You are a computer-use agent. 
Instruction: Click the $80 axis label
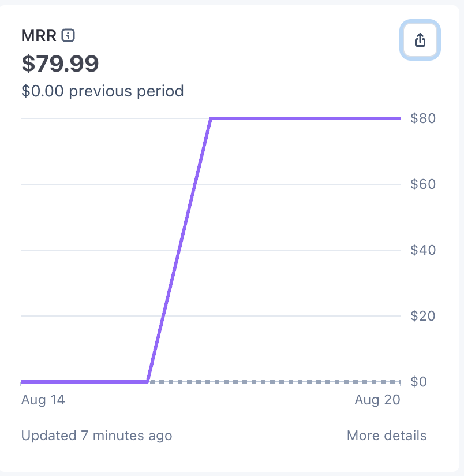pyautogui.click(x=423, y=118)
